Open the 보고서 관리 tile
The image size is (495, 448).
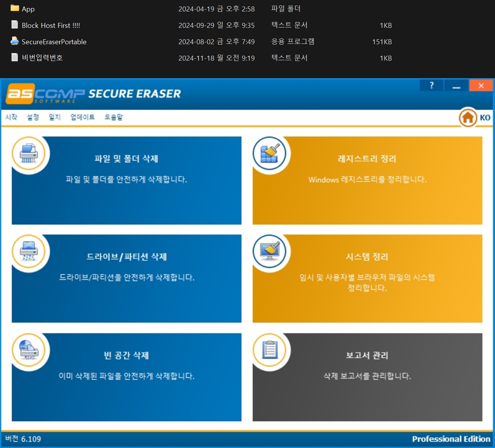pos(367,377)
